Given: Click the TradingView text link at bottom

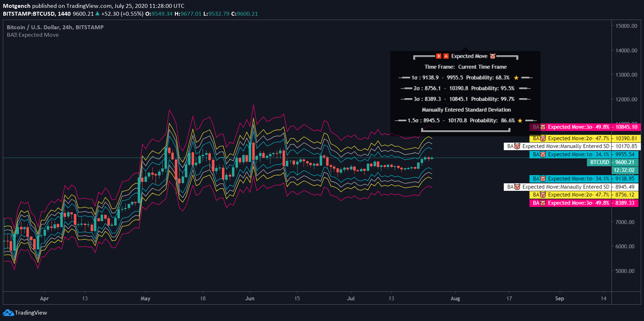Looking at the screenshot, I should tap(31, 313).
